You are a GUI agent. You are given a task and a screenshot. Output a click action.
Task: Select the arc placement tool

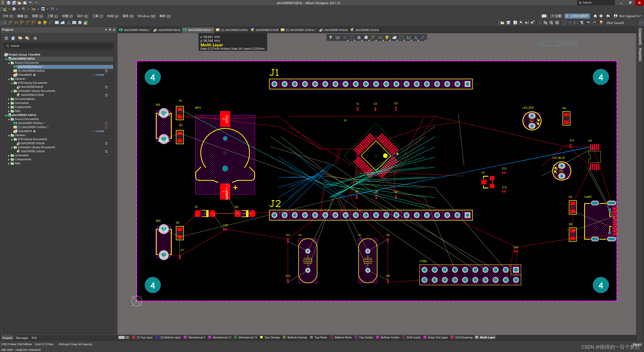click(x=51, y=23)
